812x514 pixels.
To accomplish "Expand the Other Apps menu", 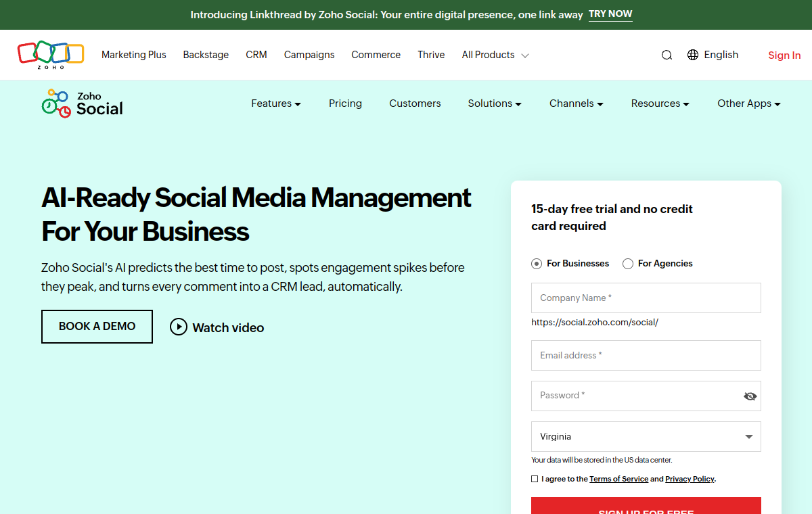I will [749, 103].
